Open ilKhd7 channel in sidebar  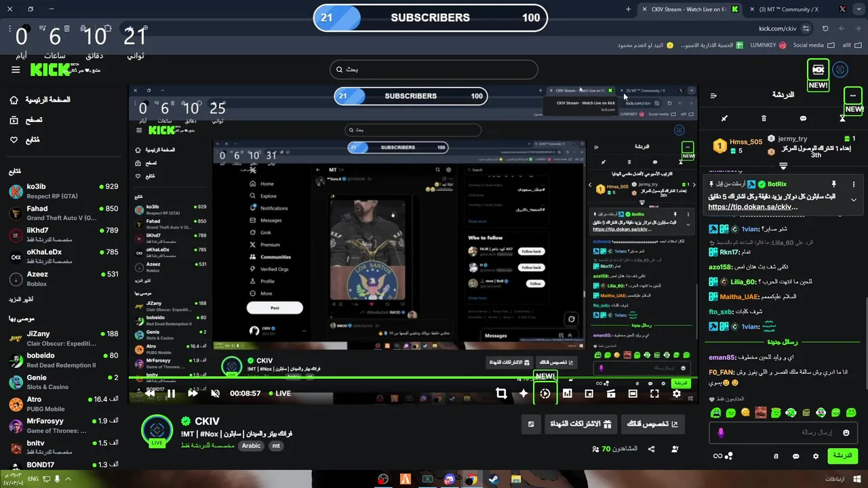pos(64,235)
